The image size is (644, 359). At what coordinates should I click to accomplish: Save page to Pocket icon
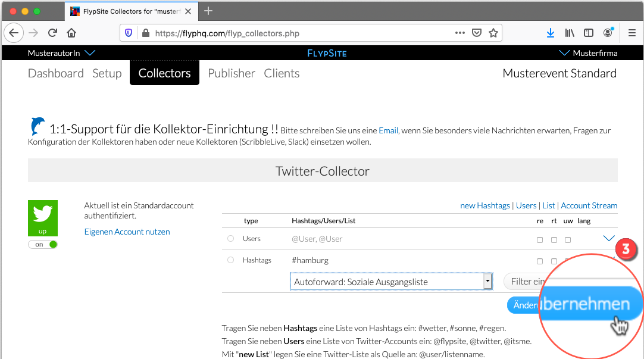[x=476, y=33]
